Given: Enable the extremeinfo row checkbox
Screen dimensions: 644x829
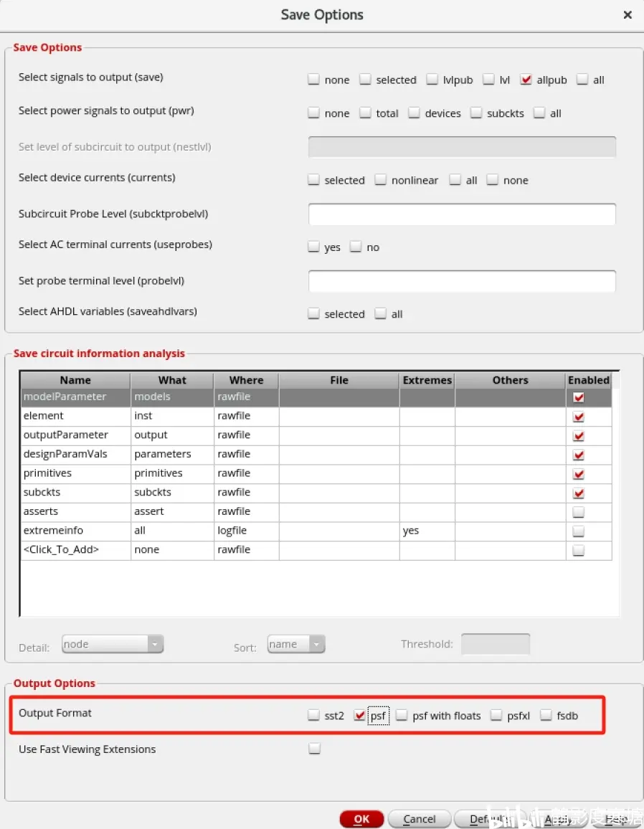Looking at the screenshot, I should pyautogui.click(x=579, y=531).
